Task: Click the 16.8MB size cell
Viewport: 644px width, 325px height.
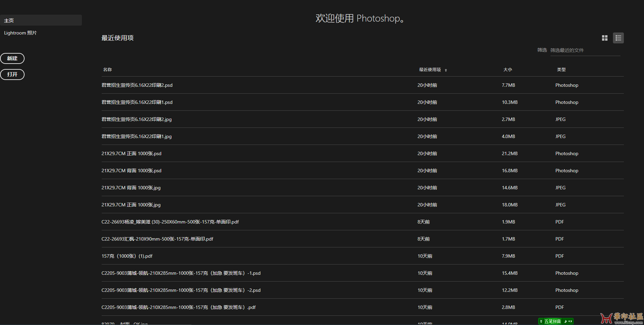Action: tap(510, 171)
